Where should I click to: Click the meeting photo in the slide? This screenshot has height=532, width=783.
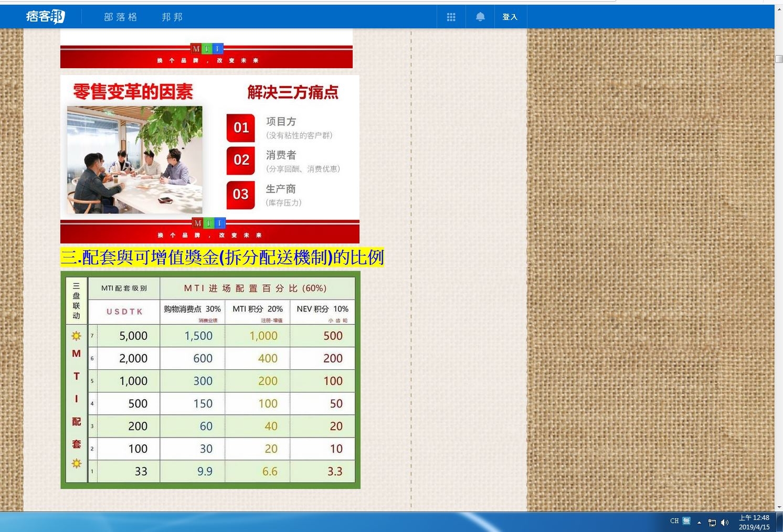pyautogui.click(x=135, y=159)
